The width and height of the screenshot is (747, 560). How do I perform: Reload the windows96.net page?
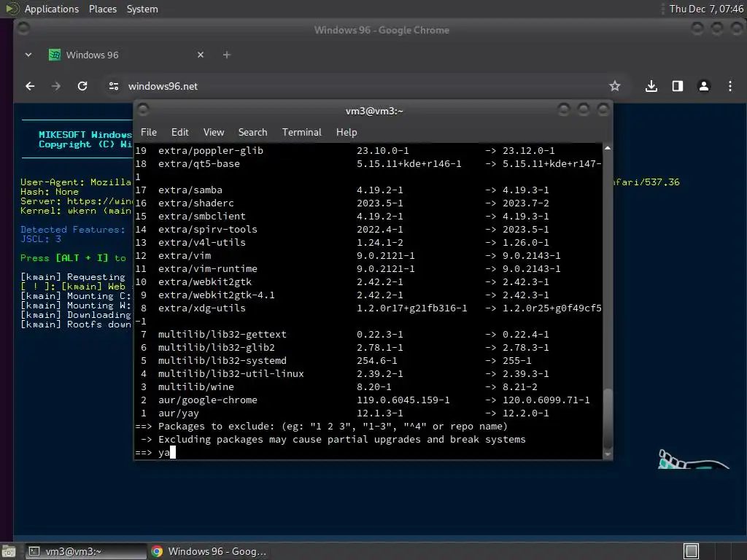(x=82, y=86)
